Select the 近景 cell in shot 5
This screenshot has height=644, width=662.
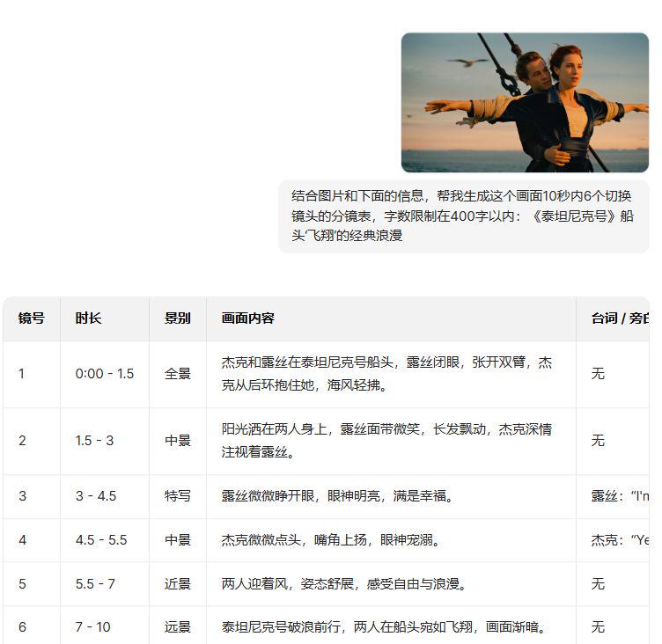(177, 584)
